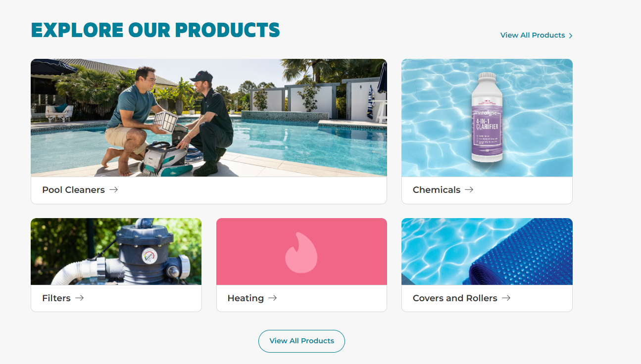
Task: Open the Filters category label
Action: coord(56,298)
